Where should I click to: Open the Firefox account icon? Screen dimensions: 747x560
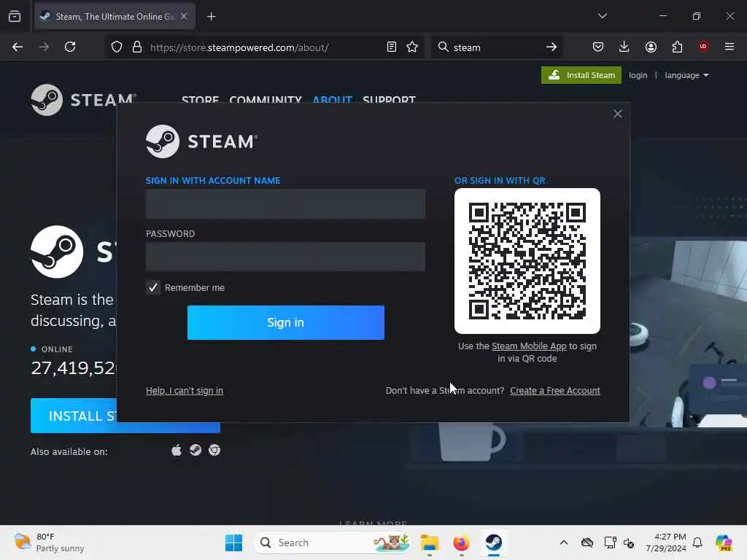pos(651,47)
